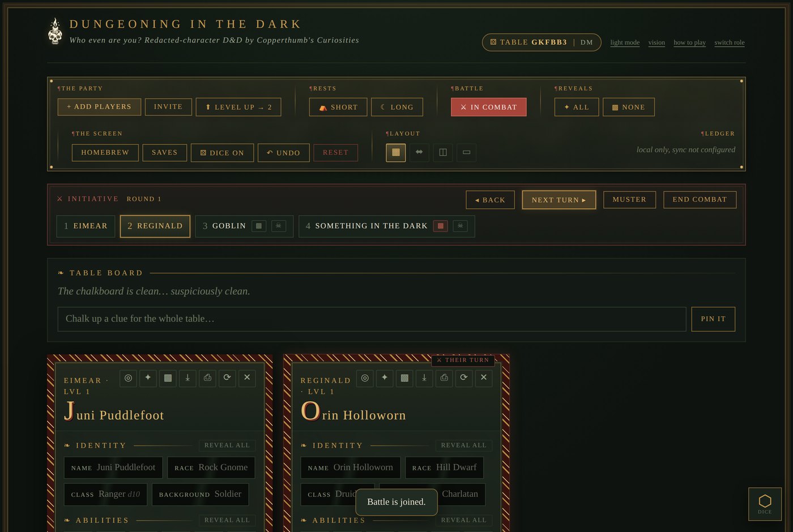This screenshot has height=532, width=793.
Task: Select the grid layout option
Action: (x=396, y=152)
